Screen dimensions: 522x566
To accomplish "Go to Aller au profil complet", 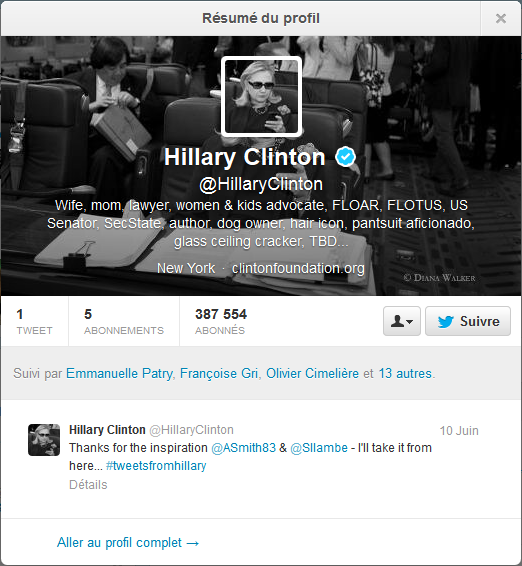I will coord(128,543).
